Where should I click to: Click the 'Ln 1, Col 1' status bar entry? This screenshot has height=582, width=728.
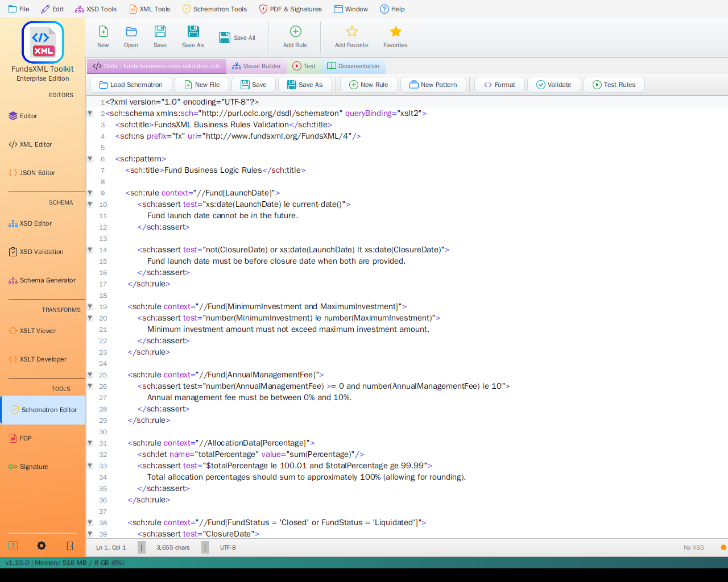(x=111, y=547)
